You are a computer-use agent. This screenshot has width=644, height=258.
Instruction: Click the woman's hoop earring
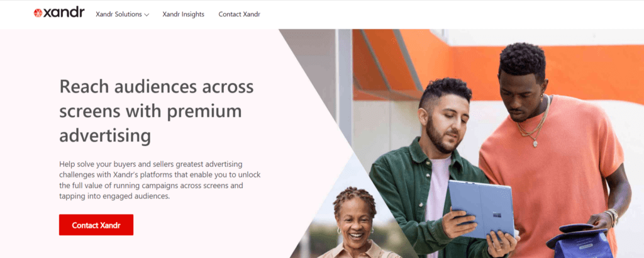(339, 231)
